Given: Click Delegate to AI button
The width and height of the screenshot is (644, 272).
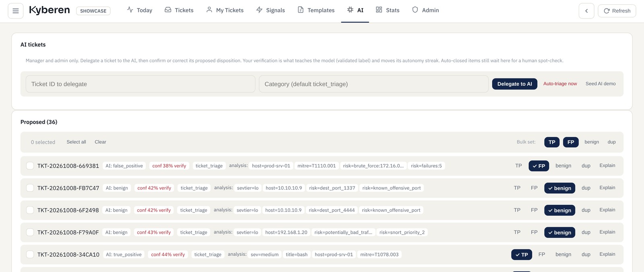Looking at the screenshot, I should point(515,84).
